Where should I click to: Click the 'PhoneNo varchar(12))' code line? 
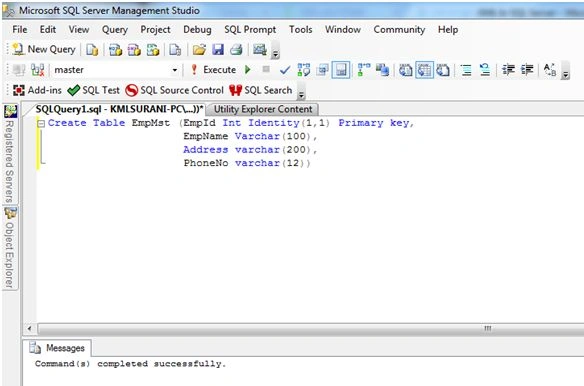(x=247, y=163)
